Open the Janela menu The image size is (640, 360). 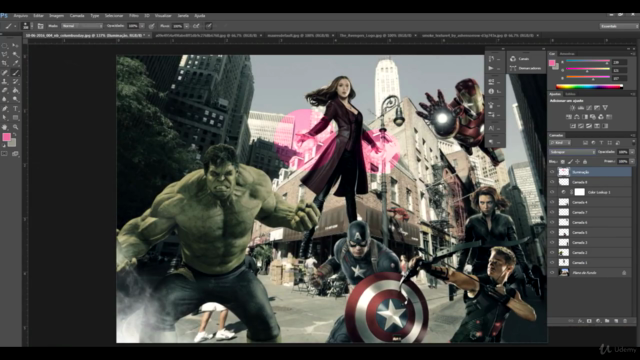pyautogui.click(x=183, y=16)
